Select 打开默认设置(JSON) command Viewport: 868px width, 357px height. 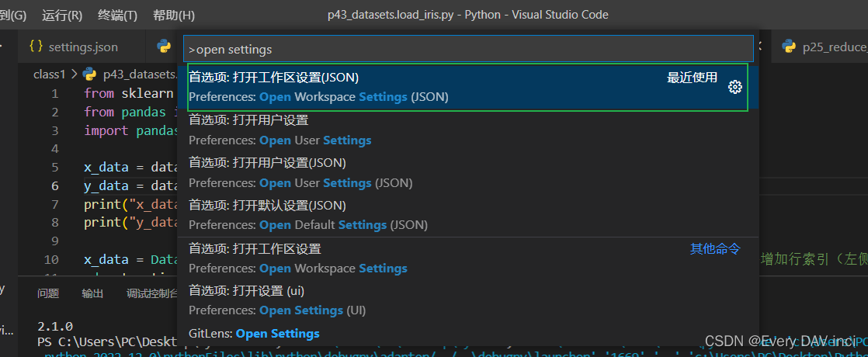(468, 215)
